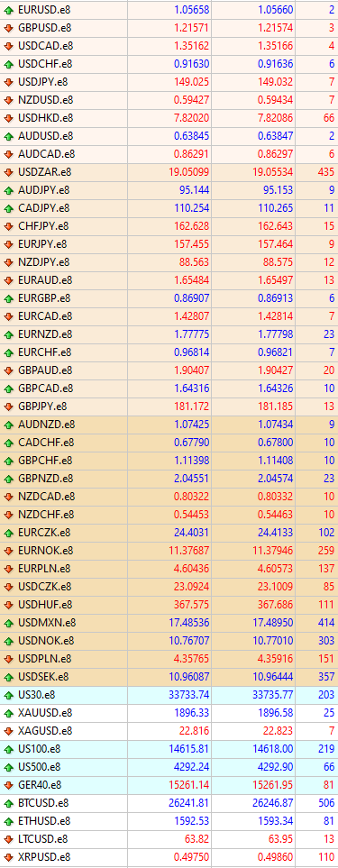
Task: Click the red down arrow beside GBPUSD.e8
Action: [8, 28]
